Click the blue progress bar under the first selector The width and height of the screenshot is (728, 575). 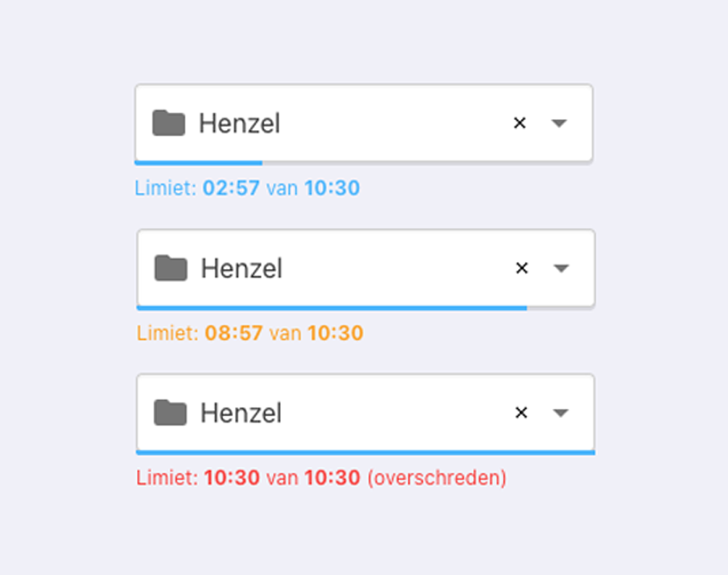[x=197, y=161]
